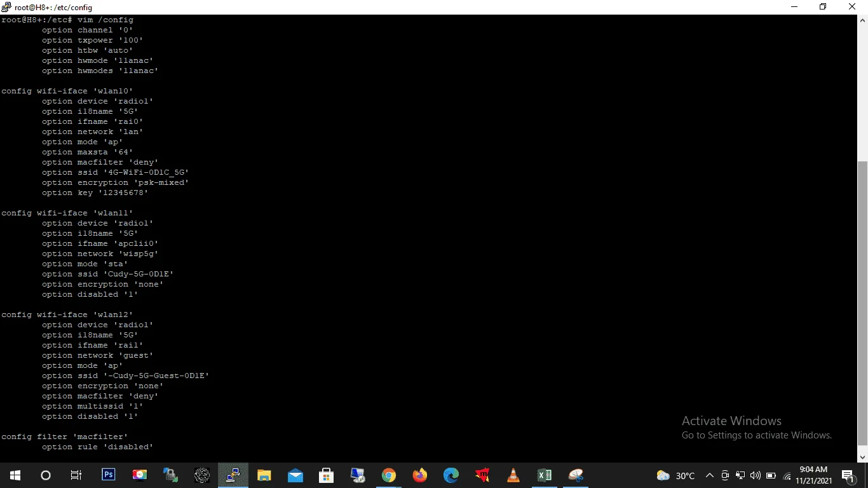Image resolution: width=868 pixels, height=488 pixels.
Task: Open VLC media player from taskbar
Action: (513, 475)
